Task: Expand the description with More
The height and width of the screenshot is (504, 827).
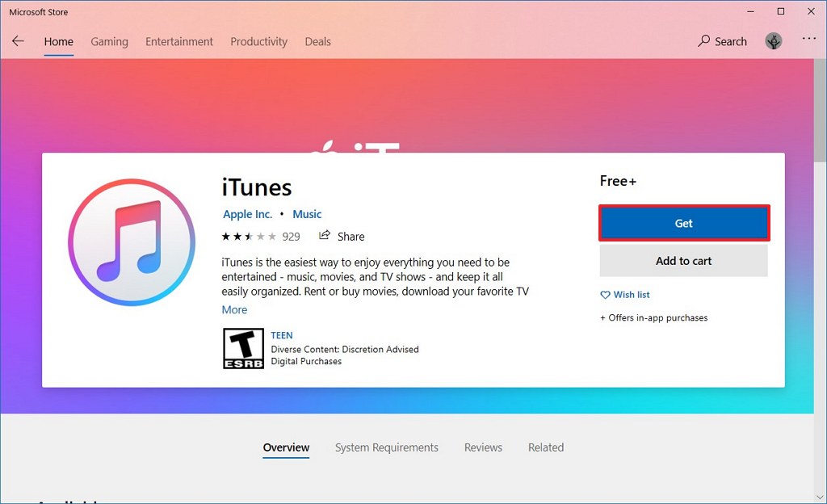Action: 234,309
